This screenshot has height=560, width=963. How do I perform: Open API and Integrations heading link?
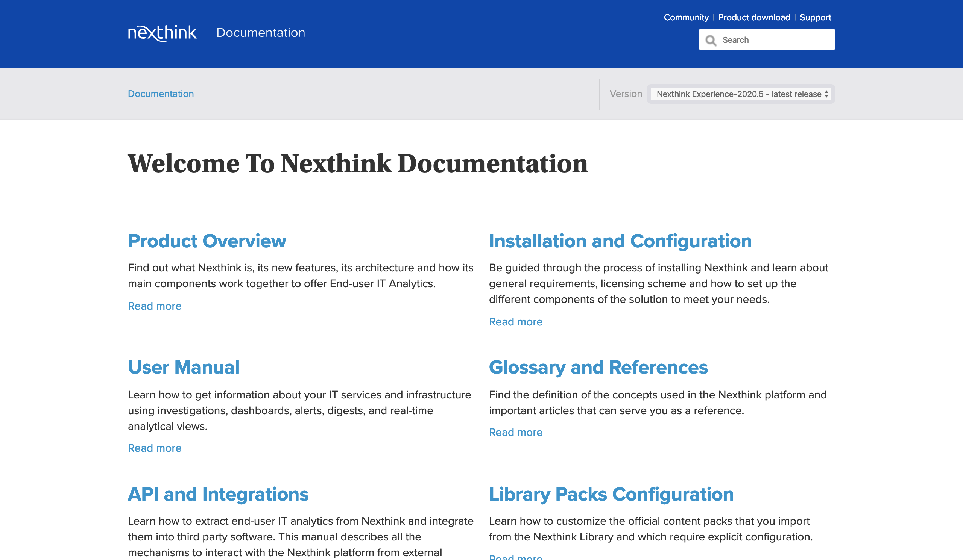[218, 494]
